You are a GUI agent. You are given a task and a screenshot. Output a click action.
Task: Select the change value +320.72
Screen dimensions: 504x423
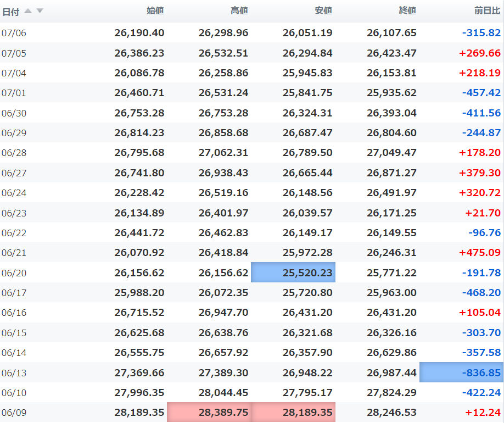click(x=480, y=193)
